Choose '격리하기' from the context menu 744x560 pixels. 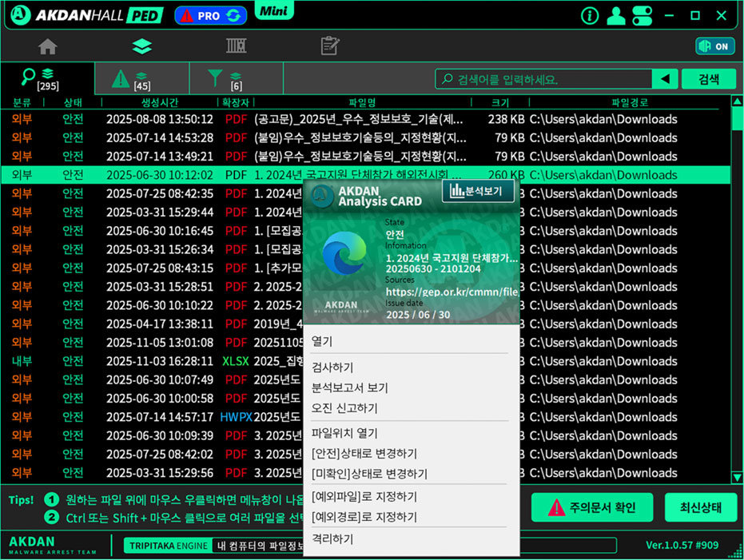332,539
